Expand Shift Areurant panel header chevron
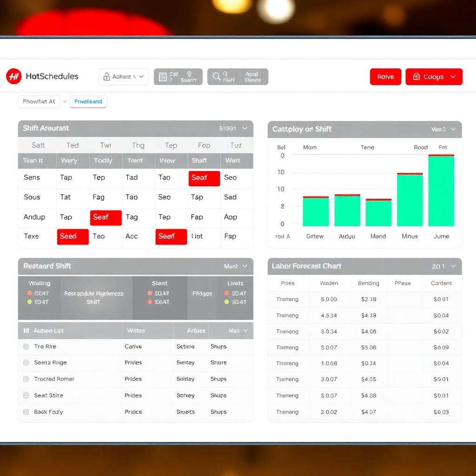 [x=245, y=128]
